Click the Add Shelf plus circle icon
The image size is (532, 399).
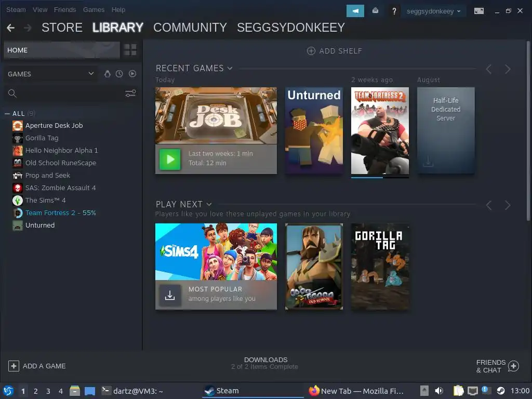tap(311, 51)
